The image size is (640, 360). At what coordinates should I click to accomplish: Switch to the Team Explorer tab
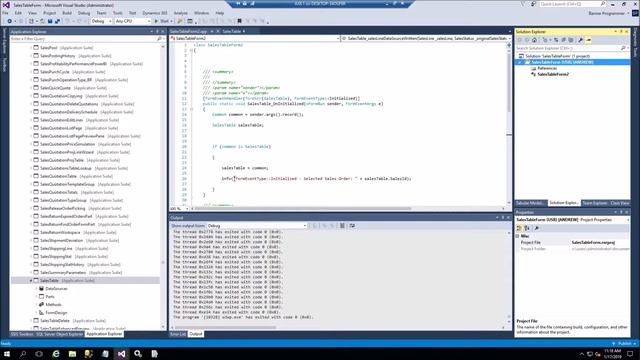[595, 203]
